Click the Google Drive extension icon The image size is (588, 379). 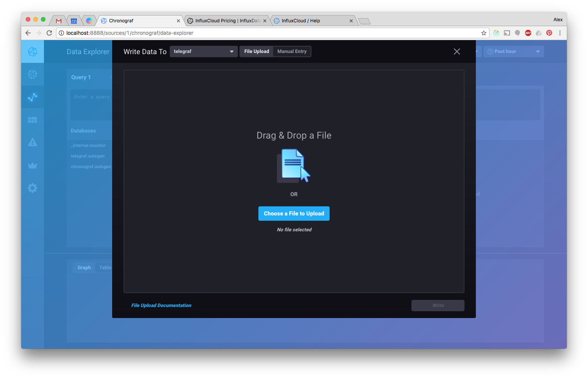538,33
